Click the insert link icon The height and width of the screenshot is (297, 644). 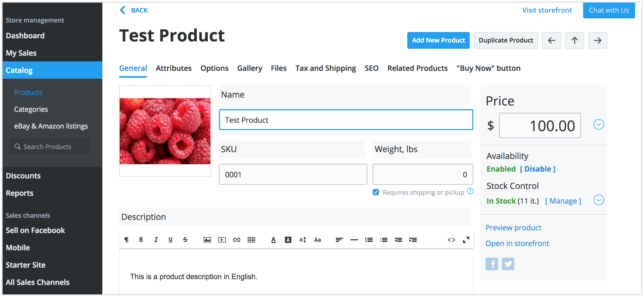pyautogui.click(x=236, y=240)
